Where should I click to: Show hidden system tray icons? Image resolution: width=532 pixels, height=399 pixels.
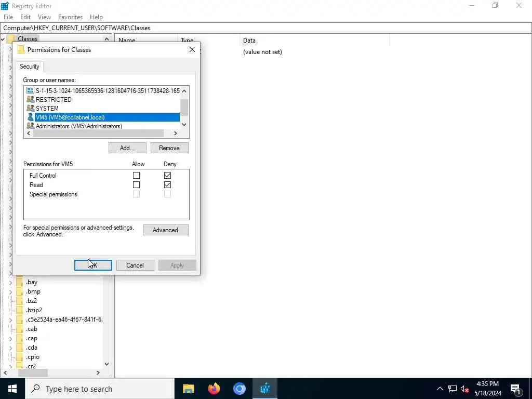(440, 389)
